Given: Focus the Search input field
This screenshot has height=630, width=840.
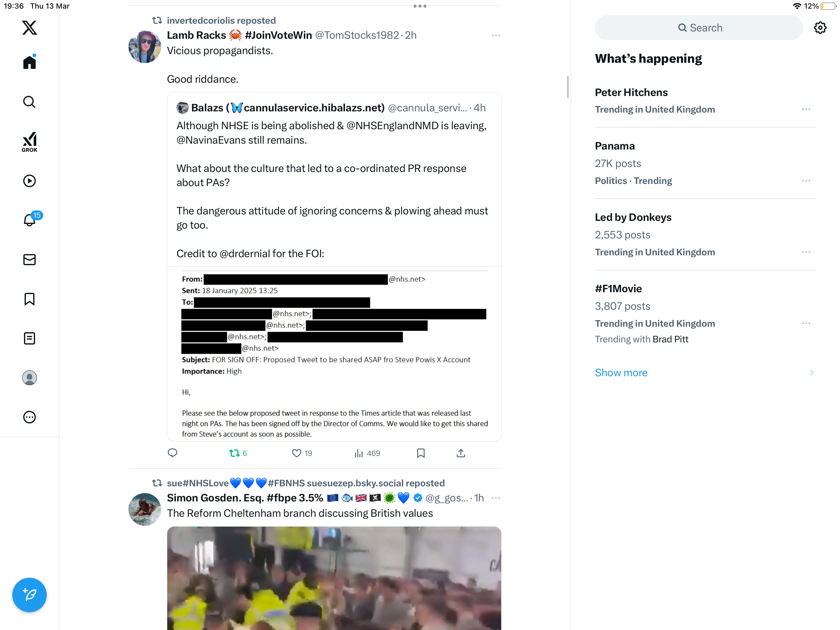Looking at the screenshot, I should 699,28.
